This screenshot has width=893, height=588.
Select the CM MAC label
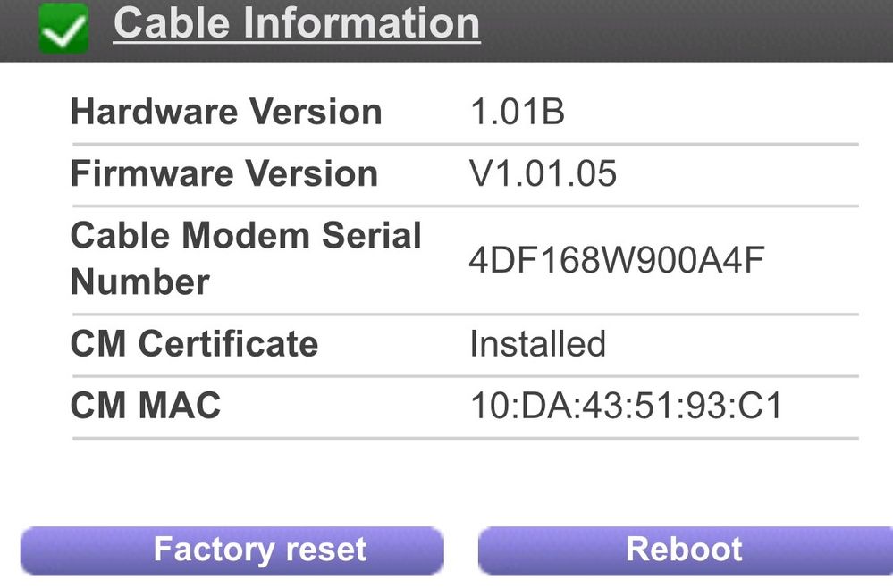(146, 406)
